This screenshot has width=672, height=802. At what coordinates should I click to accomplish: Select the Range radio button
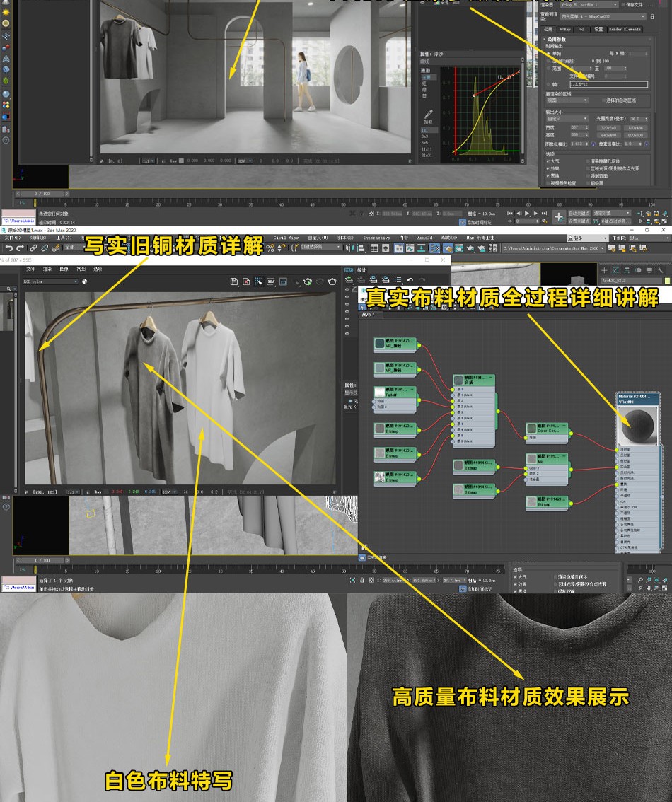pos(548,68)
